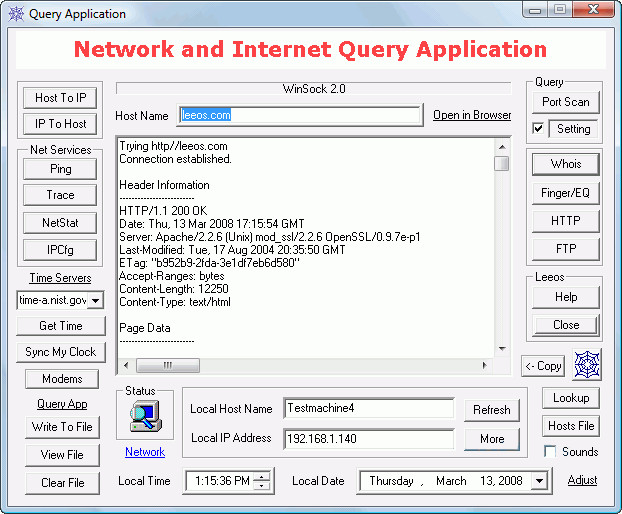This screenshot has width=622, height=514.
Task: Click Sync My Clock
Action: click(x=61, y=352)
